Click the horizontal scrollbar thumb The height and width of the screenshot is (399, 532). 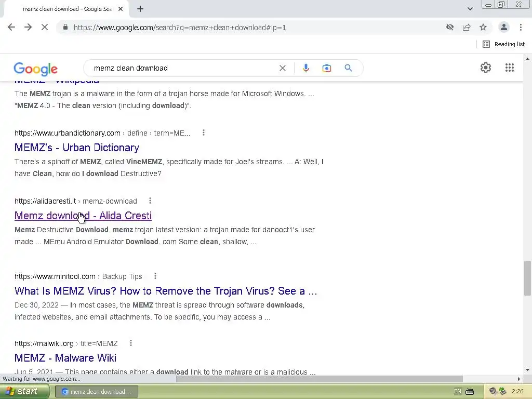(319, 379)
